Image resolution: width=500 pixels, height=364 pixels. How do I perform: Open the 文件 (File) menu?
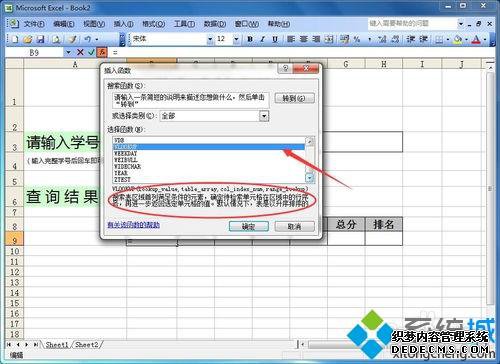34,24
